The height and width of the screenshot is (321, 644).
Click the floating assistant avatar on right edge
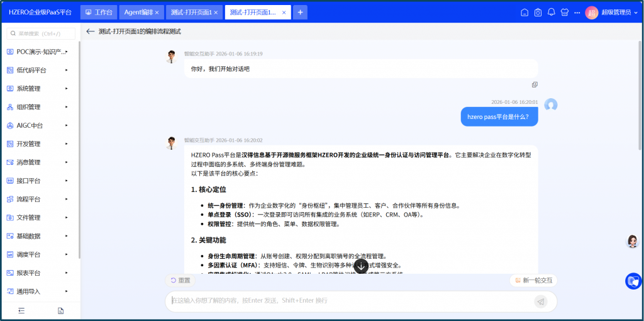(633, 242)
